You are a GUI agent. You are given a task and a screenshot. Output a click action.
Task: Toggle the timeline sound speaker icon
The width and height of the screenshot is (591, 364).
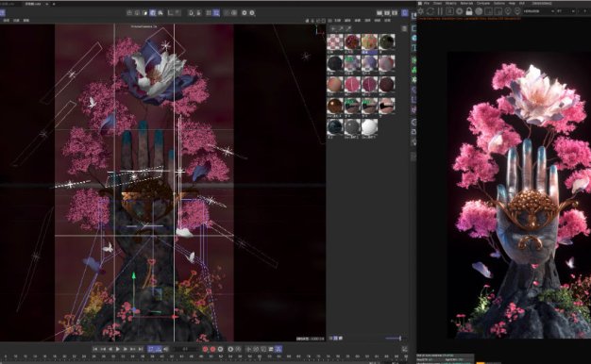(x=166, y=349)
